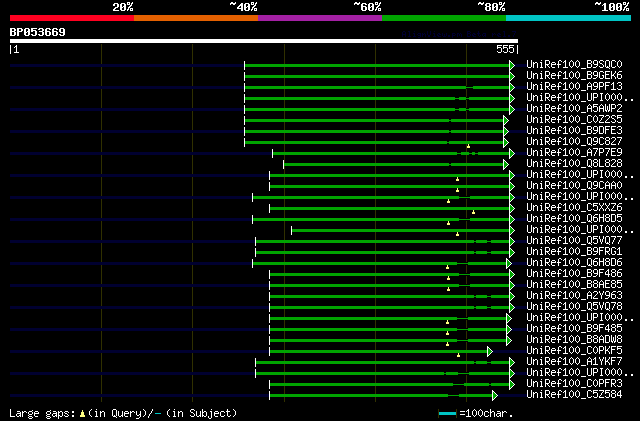Click the green alignment bar for A1YKF7

pyautogui.click(x=382, y=363)
